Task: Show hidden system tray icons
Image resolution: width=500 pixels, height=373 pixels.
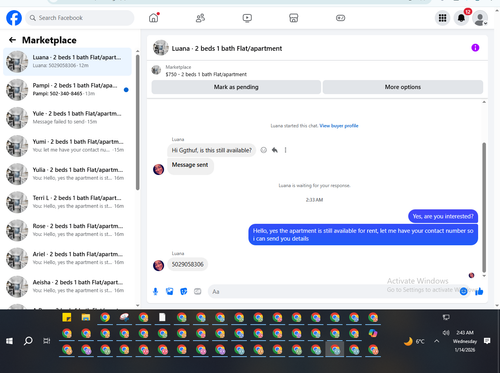Action: pyautogui.click(x=437, y=341)
